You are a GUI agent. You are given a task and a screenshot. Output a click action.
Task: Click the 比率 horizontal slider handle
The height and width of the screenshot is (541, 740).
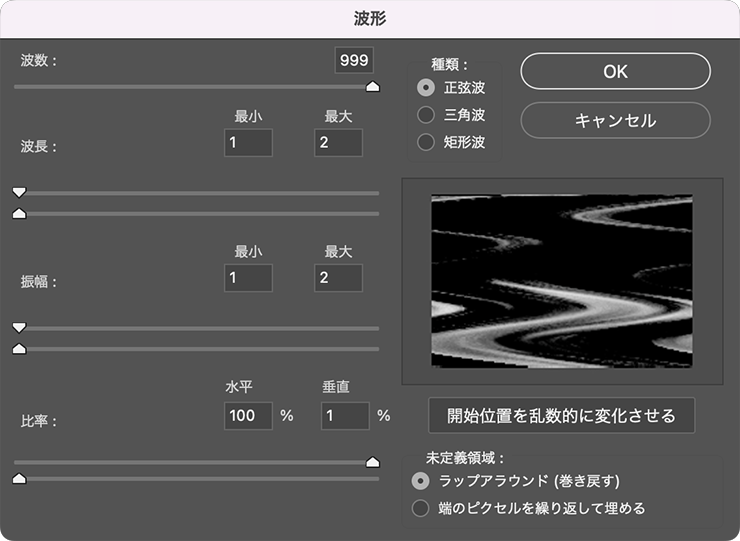tap(373, 462)
